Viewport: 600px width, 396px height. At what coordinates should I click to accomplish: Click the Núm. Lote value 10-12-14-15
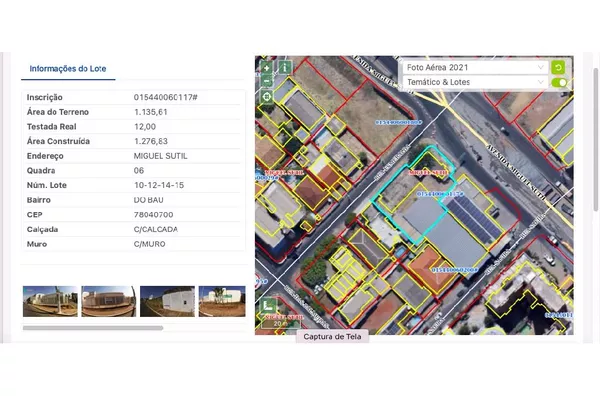point(159,185)
